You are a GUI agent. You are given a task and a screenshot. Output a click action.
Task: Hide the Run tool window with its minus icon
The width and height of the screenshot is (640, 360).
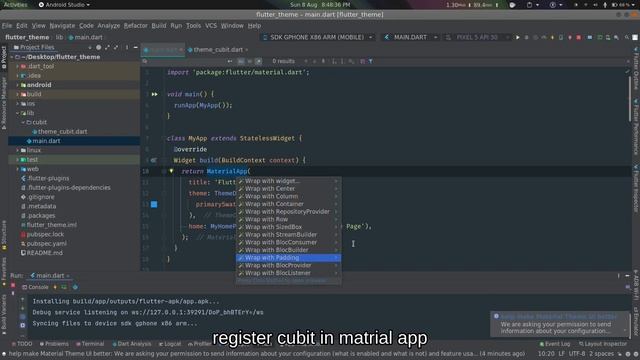(627, 276)
